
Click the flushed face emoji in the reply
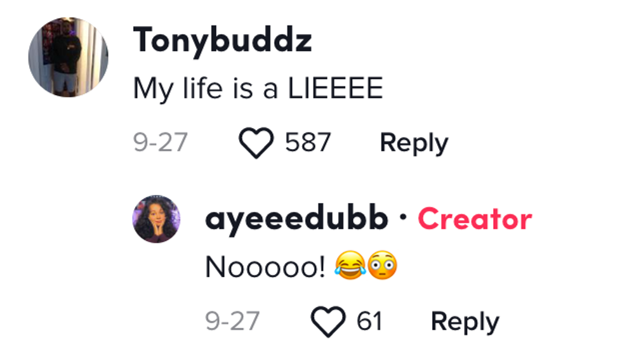[x=383, y=267]
